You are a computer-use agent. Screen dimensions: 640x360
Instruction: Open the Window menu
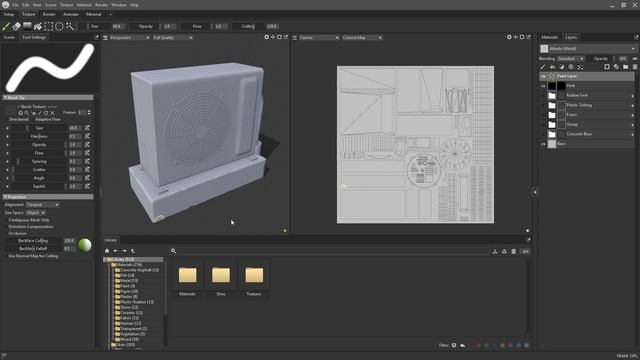(119, 5)
